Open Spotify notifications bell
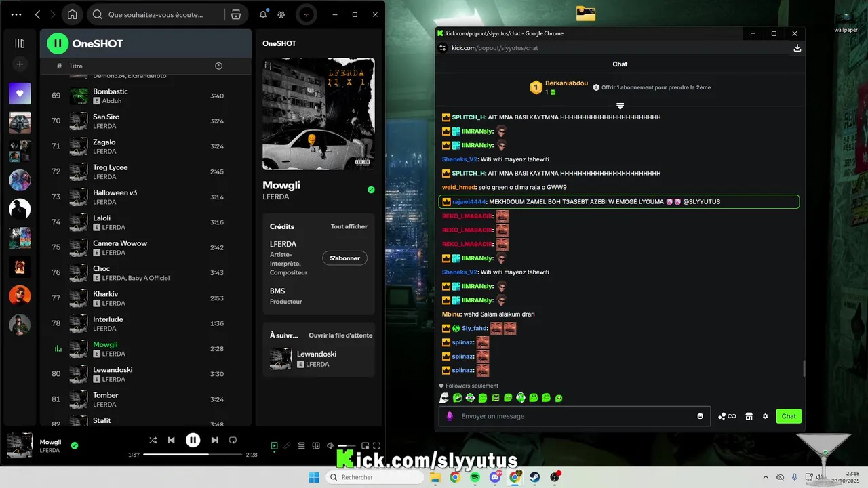 point(263,14)
